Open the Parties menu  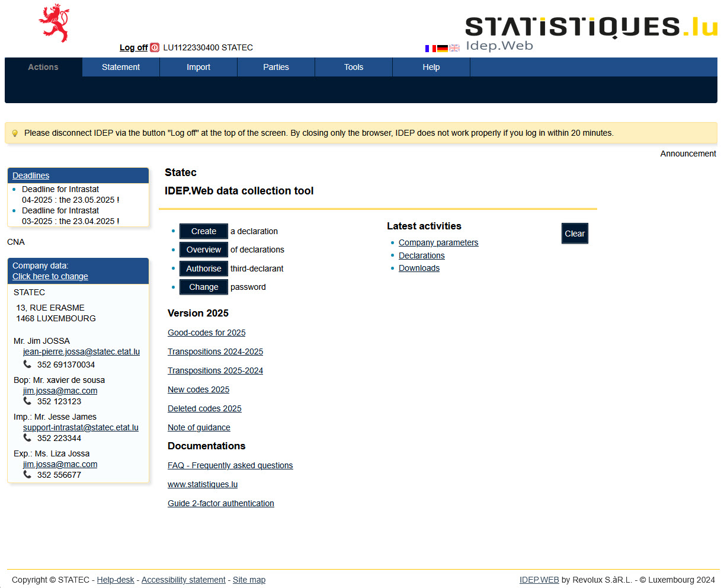click(275, 67)
